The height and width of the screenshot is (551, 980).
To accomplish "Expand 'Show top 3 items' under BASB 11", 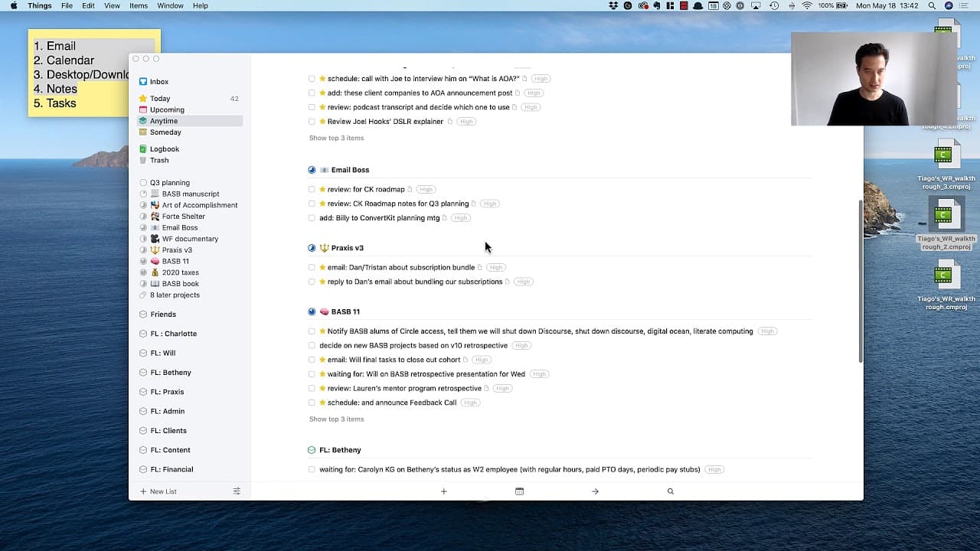I will coord(336,419).
